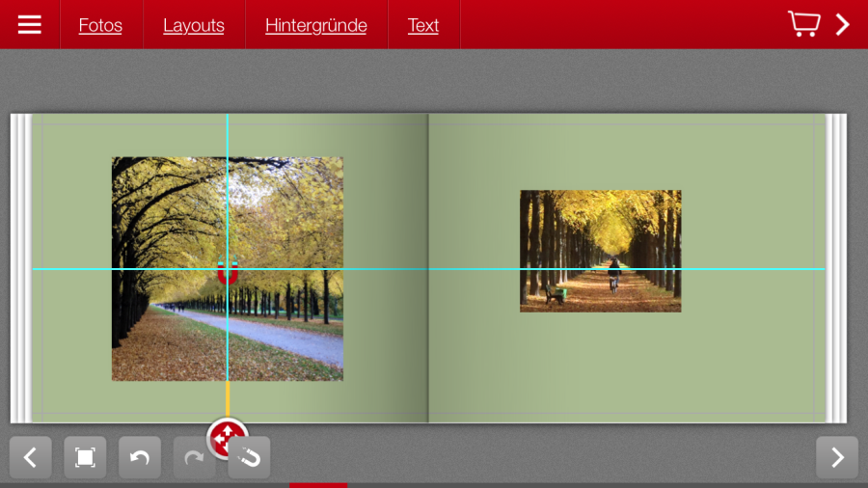868x488 pixels.
Task: Open the shopping cart
Action: point(803,24)
